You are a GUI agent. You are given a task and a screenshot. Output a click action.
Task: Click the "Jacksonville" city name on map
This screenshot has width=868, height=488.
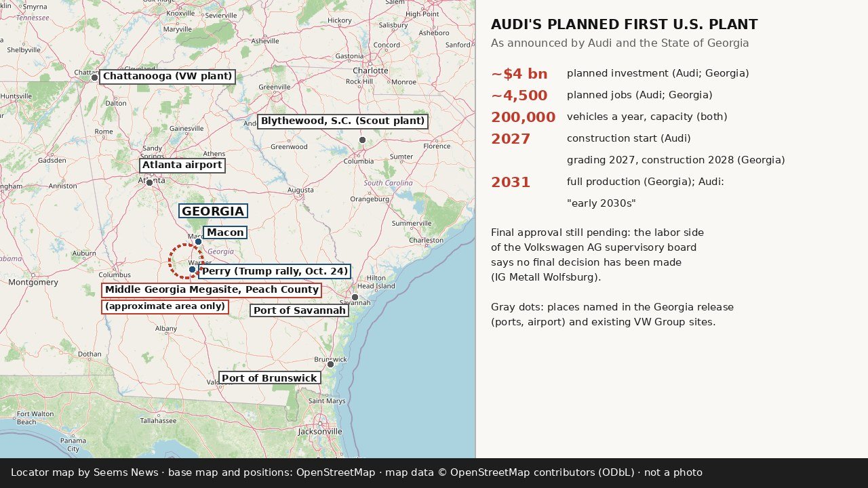(x=320, y=431)
